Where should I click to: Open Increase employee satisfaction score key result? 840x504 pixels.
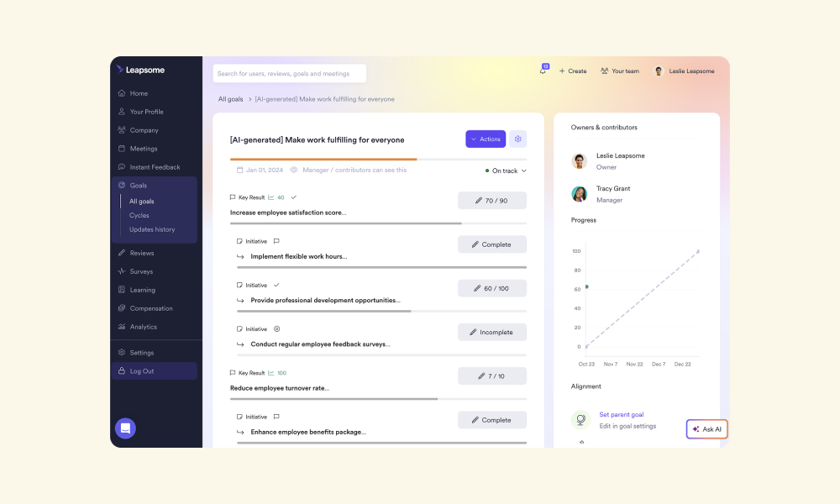(x=288, y=213)
